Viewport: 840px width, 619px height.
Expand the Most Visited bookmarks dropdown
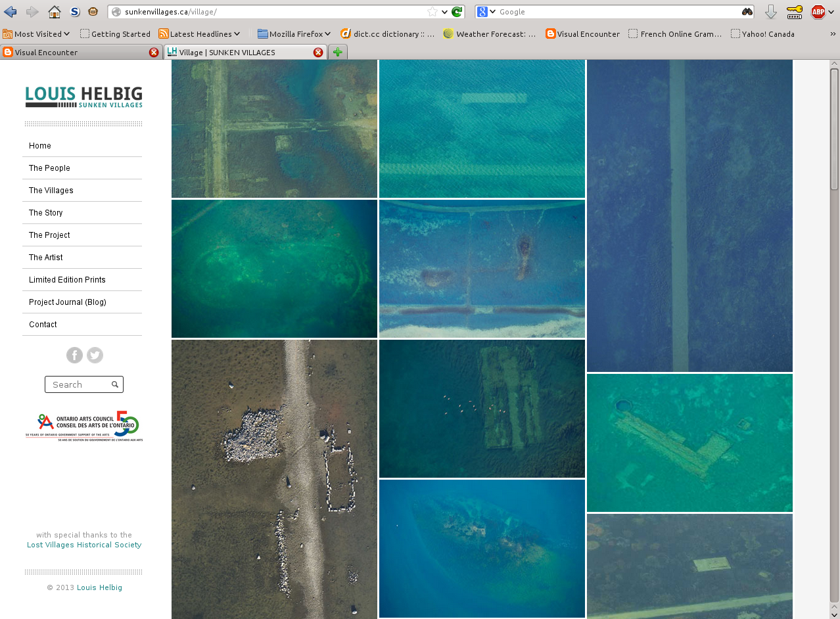click(x=36, y=34)
